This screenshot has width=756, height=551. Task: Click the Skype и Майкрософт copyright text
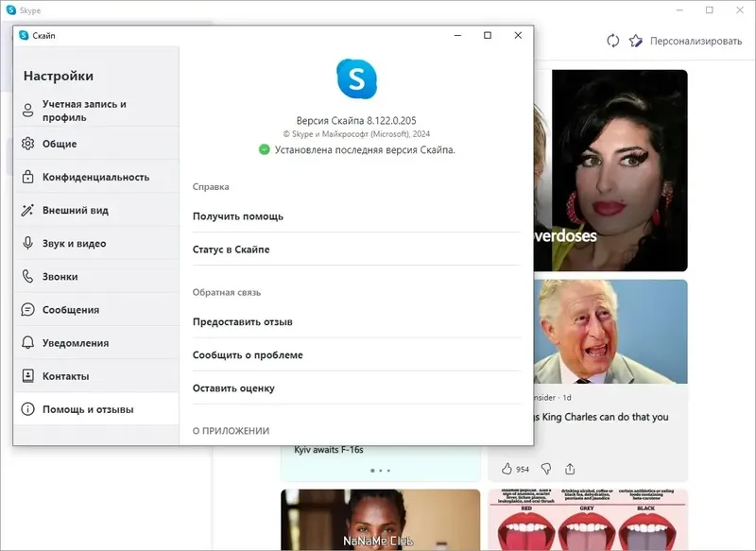[356, 134]
